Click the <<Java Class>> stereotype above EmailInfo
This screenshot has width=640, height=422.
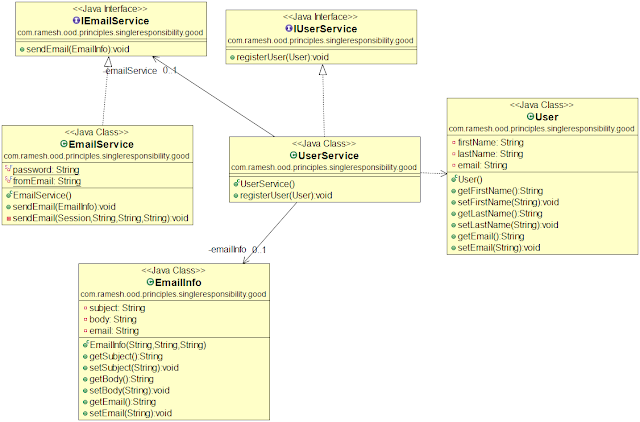173,271
